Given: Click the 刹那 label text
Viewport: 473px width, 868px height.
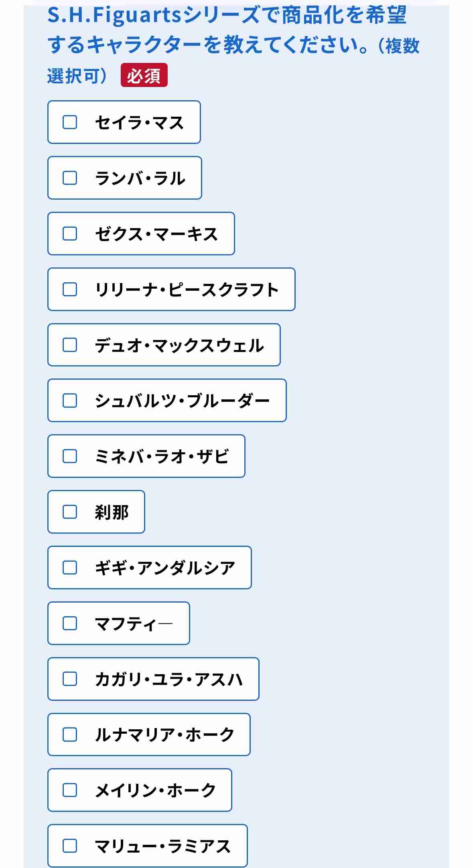Looking at the screenshot, I should click(x=112, y=512).
